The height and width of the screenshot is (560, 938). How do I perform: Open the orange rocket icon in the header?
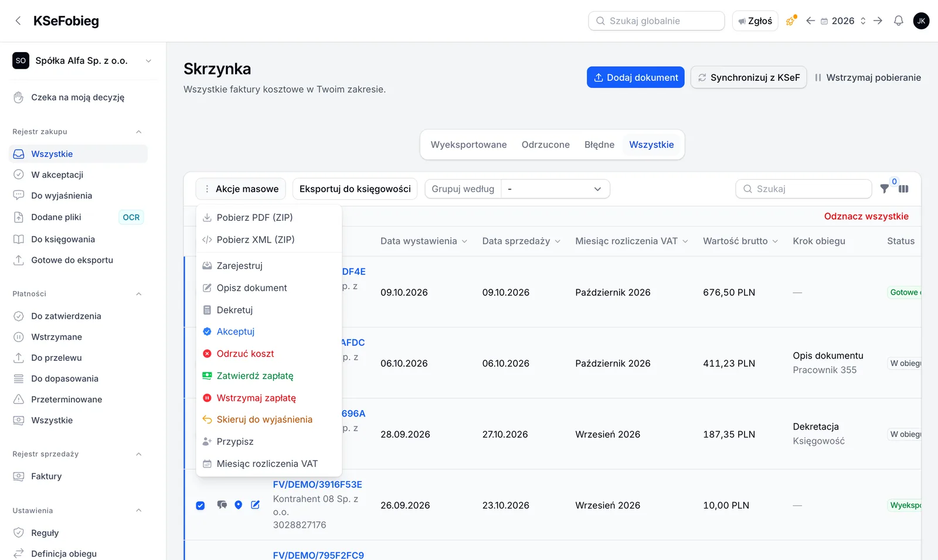click(x=791, y=21)
